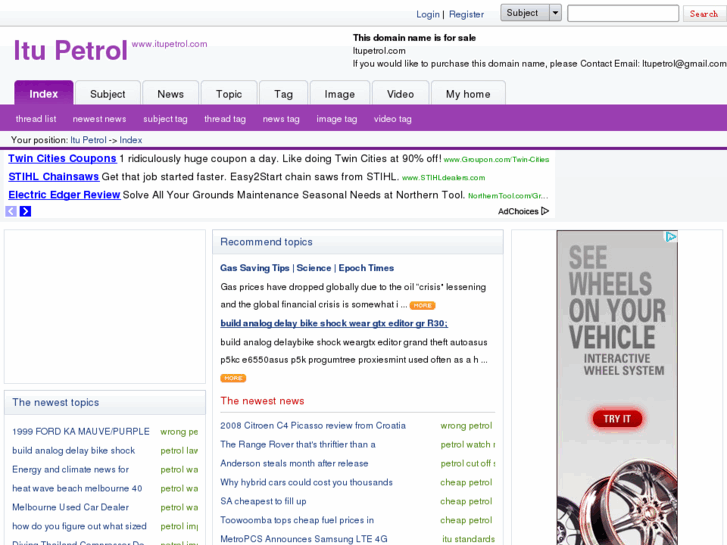The image size is (727, 545).
Task: Open Toowoomba tops cheap fuel prices news
Action: [297, 520]
